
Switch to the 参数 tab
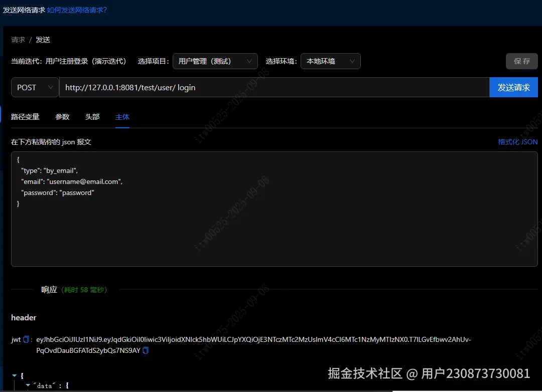62,117
